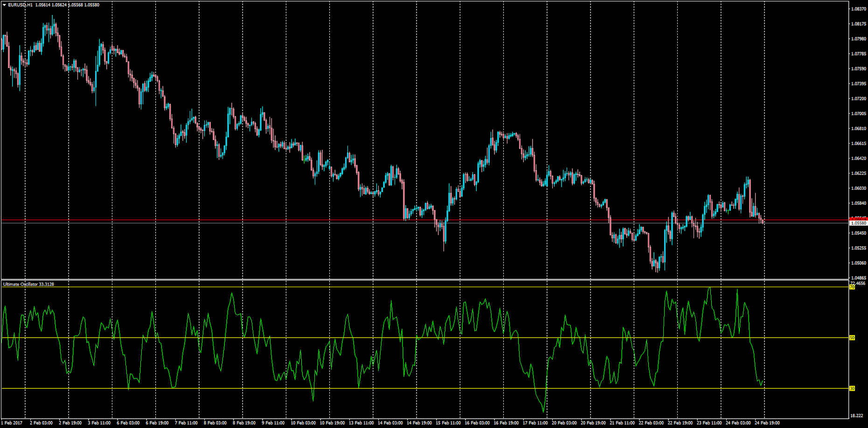Viewport: 868px width, 428px height.
Task: Click the EURUSD,H1 chart title text
Action: (20, 5)
